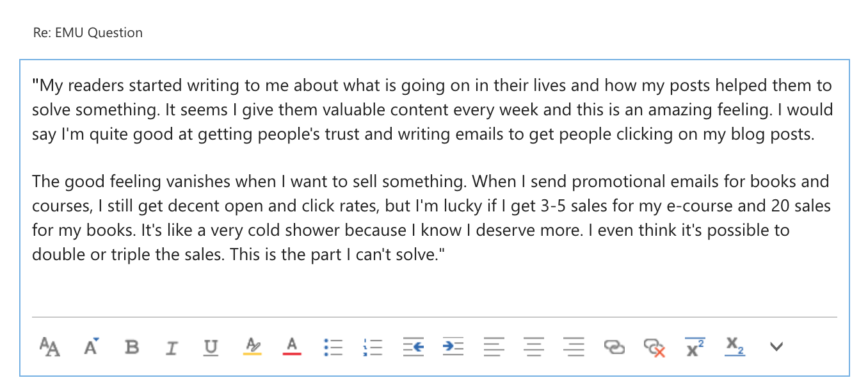The image size is (868, 387).
Task: Insert a bulleted list
Action: tap(333, 347)
